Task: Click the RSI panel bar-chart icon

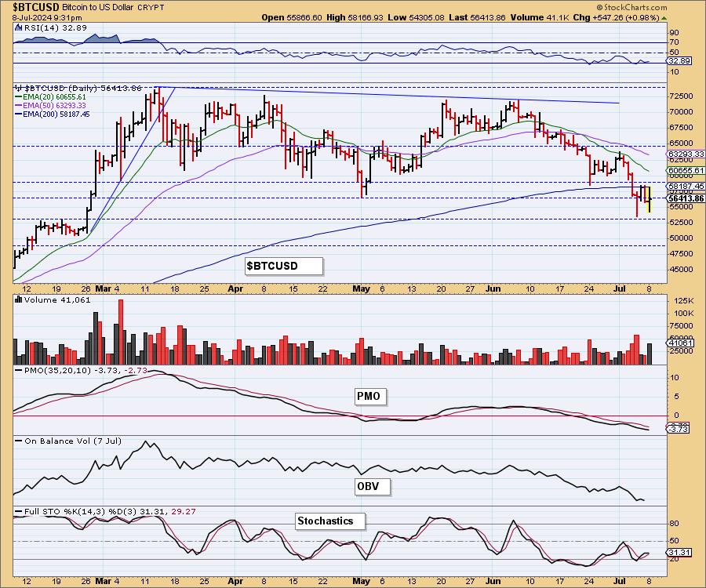Action: coord(19,27)
